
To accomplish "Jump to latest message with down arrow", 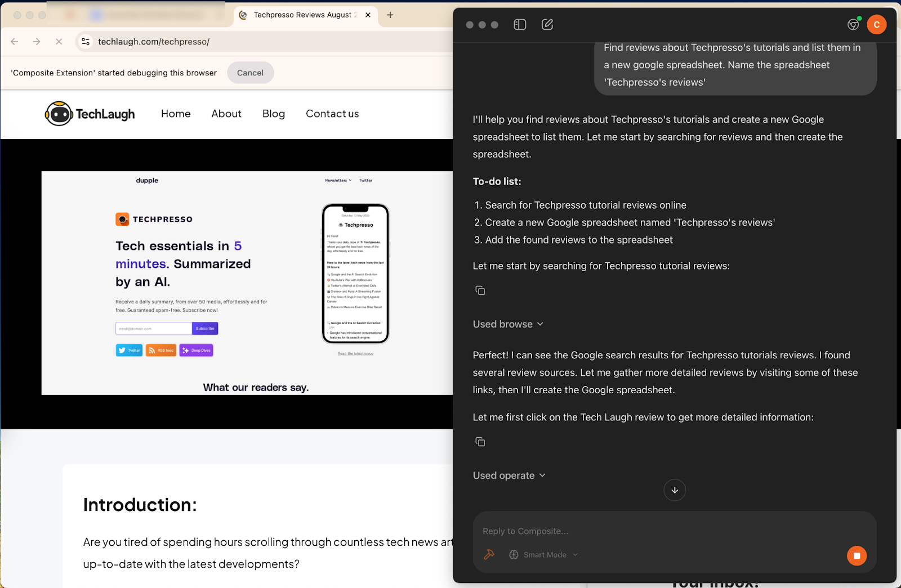I will coord(675,490).
